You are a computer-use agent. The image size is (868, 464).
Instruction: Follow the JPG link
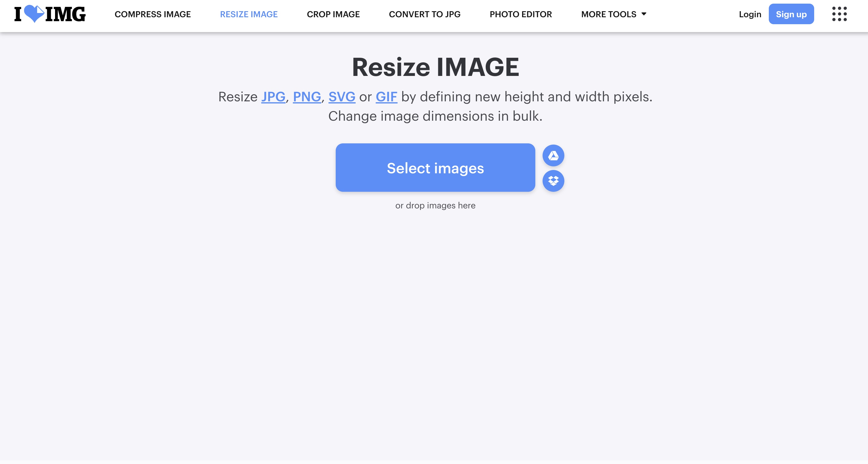click(273, 97)
